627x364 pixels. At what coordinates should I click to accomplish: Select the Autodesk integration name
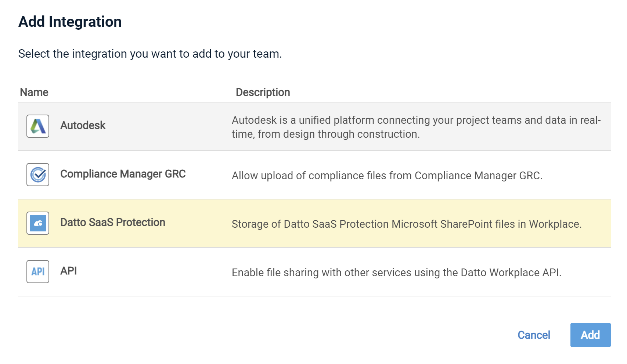[x=83, y=126]
